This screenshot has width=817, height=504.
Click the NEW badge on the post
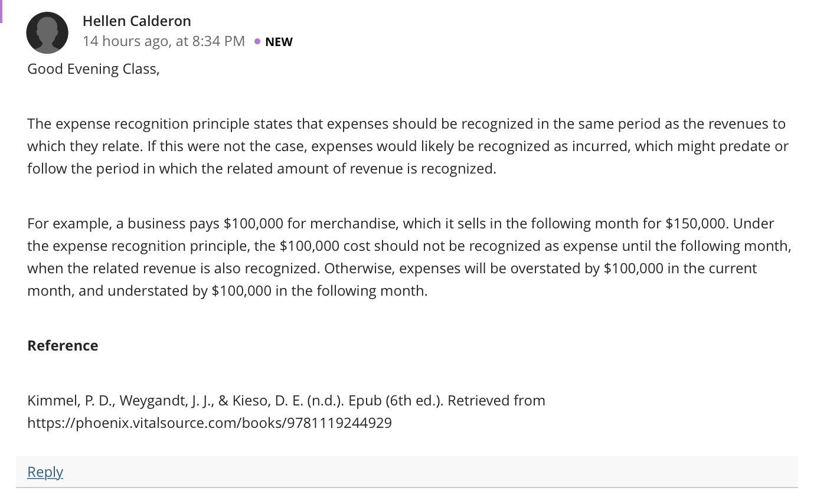coord(279,42)
